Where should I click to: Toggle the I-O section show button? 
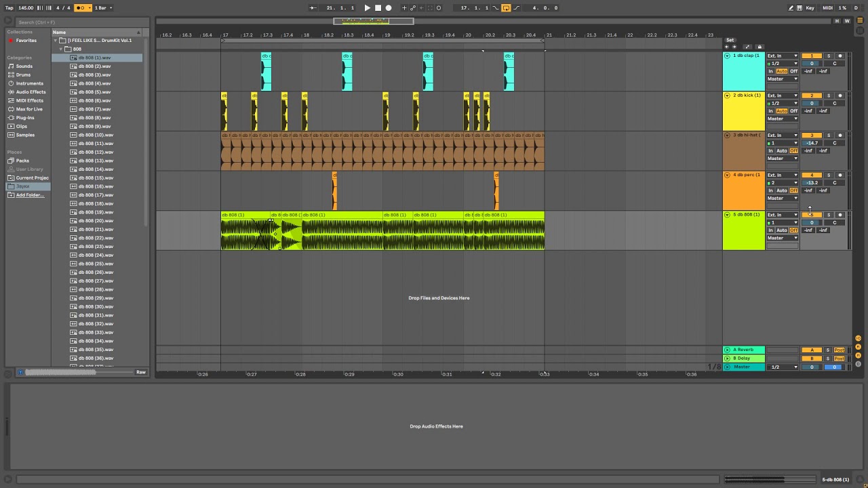tap(859, 338)
